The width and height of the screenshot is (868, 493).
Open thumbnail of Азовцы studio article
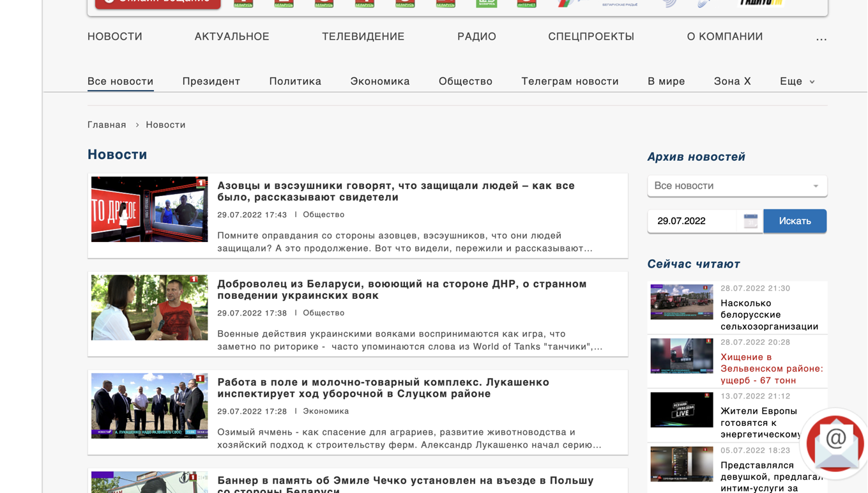pos(149,209)
